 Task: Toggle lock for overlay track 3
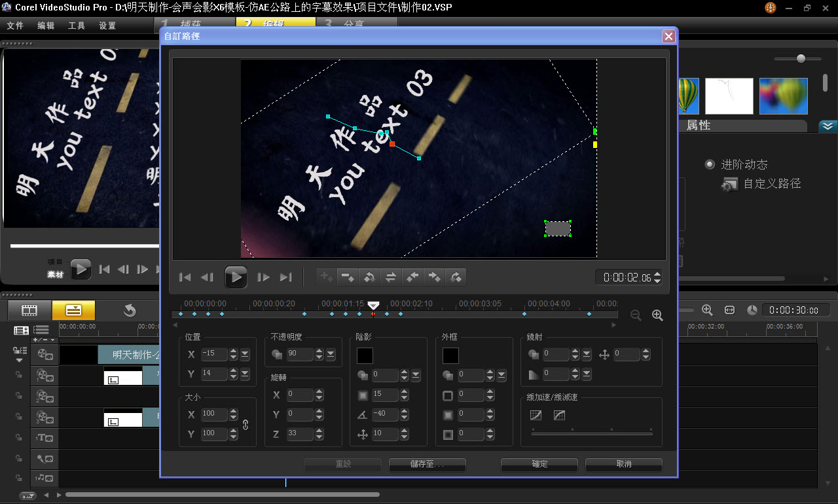(19, 416)
